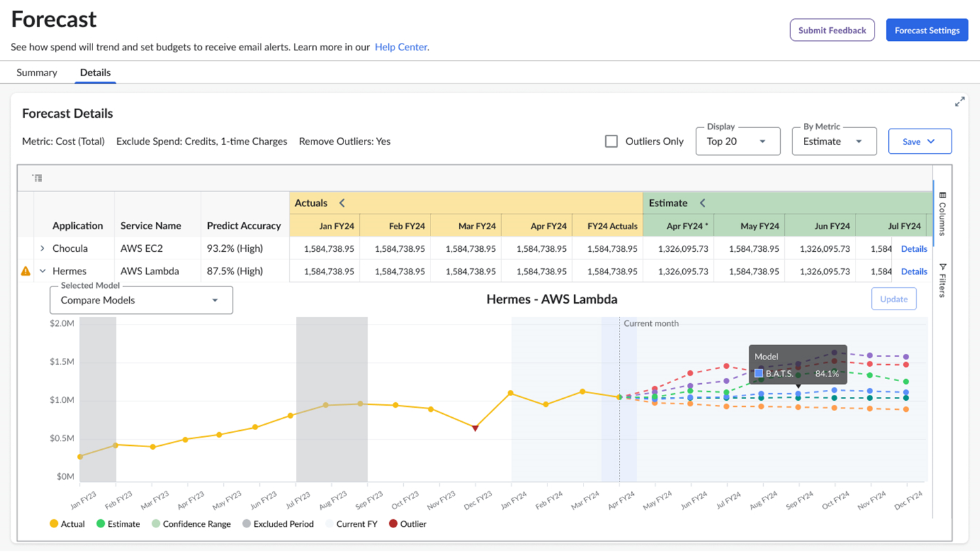The height and width of the screenshot is (554, 980).
Task: Click the expand fullscreen arrows icon
Action: pos(960,102)
